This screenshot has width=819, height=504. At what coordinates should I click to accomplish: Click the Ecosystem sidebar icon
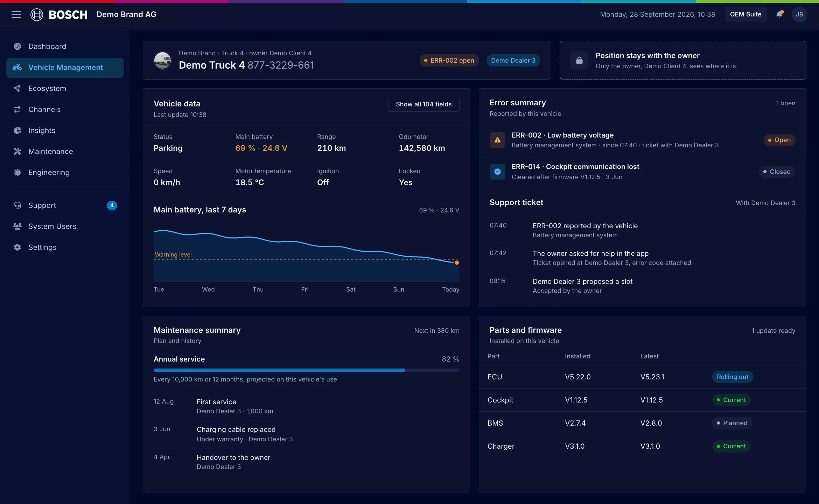click(17, 88)
